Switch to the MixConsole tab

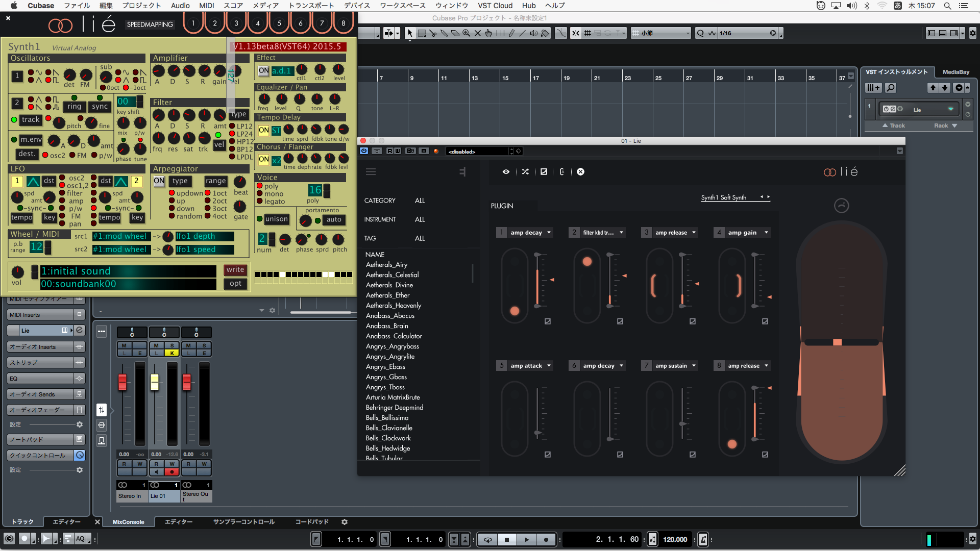click(128, 522)
